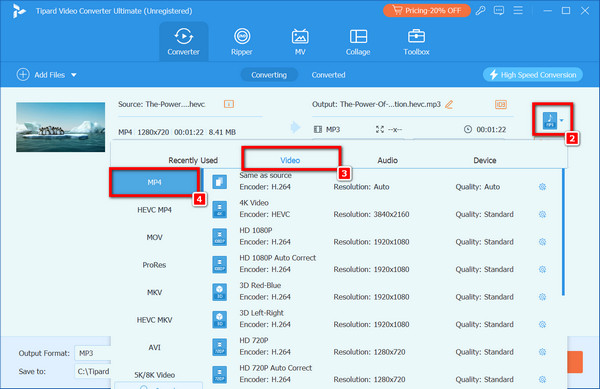Choose AVI in the format list

point(155,347)
